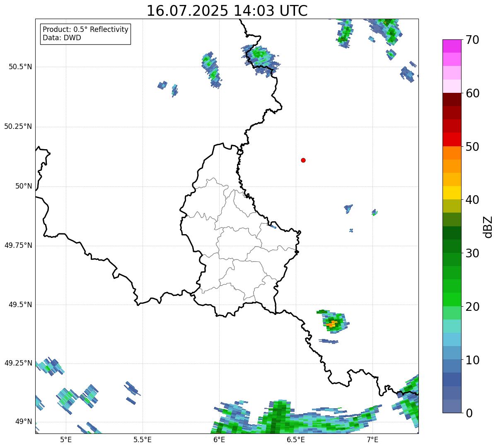This screenshot has width=498, height=448.
Task: Click the latitude label 50.25°N
Action: (18, 126)
